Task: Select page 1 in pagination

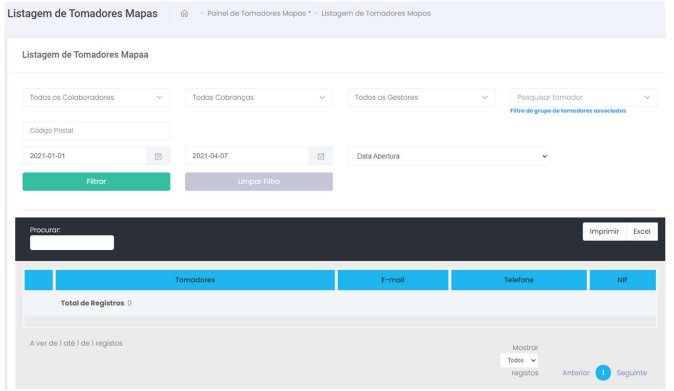Action: [603, 373]
